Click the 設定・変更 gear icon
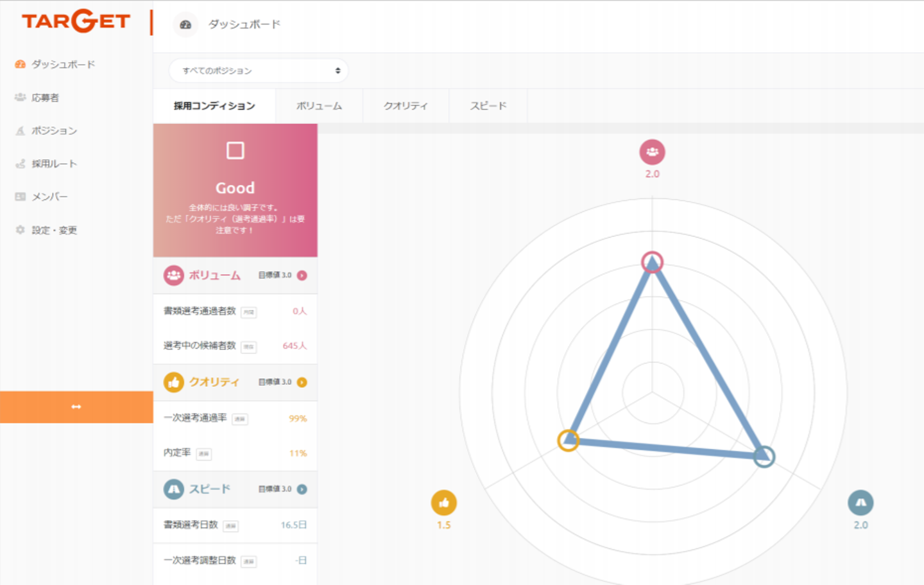 point(20,230)
